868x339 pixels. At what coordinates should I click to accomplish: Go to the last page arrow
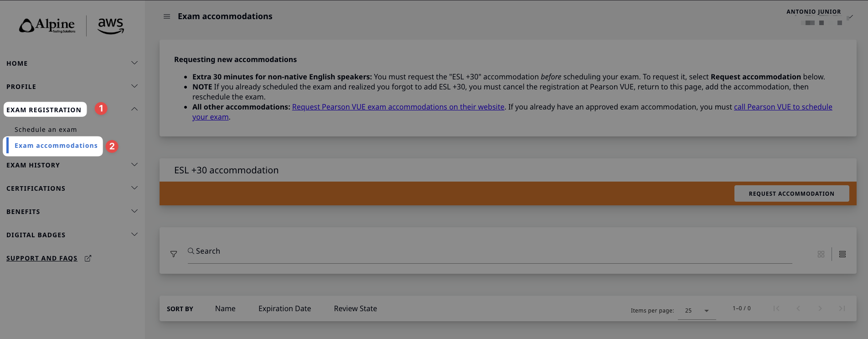coord(842,308)
